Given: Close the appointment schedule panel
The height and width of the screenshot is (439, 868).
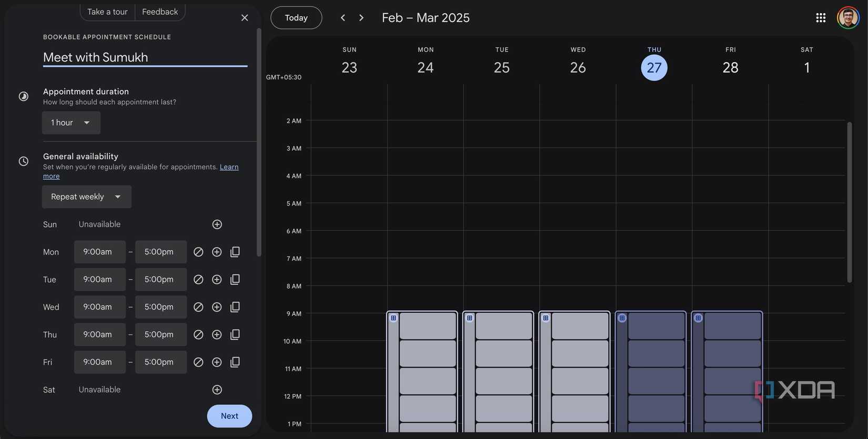Looking at the screenshot, I should [245, 18].
